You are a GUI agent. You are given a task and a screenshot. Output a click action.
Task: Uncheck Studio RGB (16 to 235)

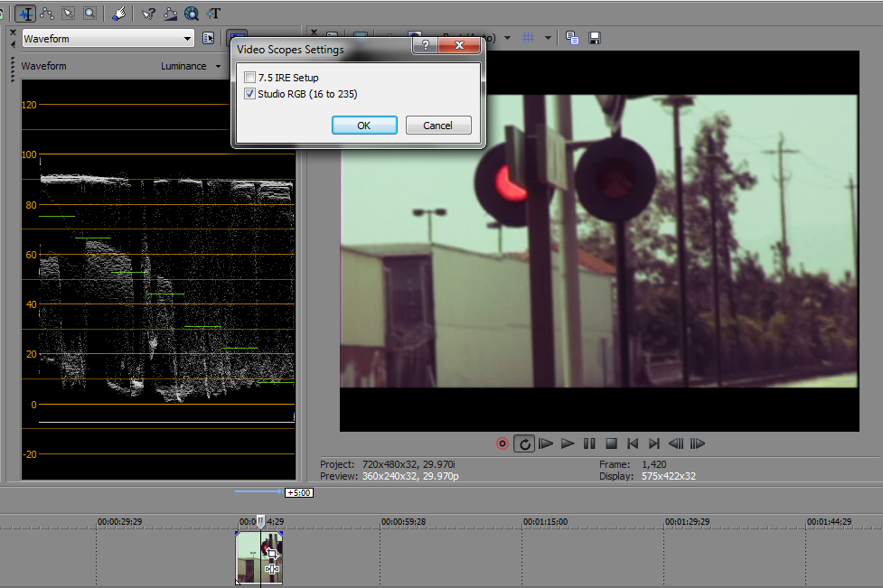click(x=250, y=94)
